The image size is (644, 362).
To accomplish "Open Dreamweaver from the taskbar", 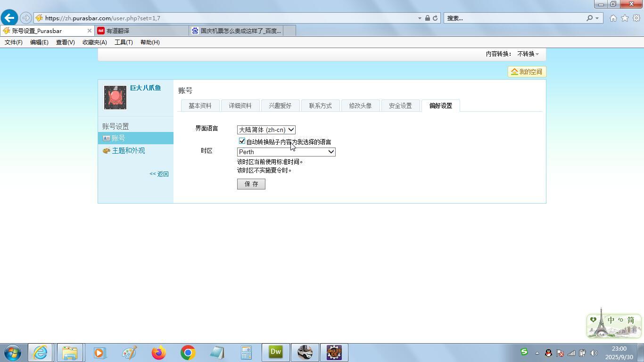I will [x=275, y=353].
